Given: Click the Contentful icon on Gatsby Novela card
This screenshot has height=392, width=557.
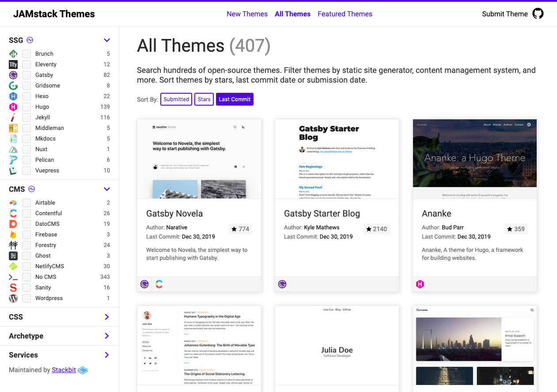Looking at the screenshot, I should click(159, 284).
